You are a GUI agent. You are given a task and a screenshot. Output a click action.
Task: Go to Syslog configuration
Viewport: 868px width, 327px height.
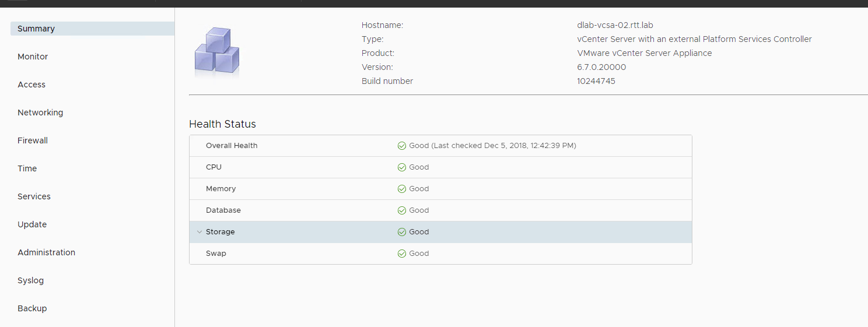click(30, 280)
